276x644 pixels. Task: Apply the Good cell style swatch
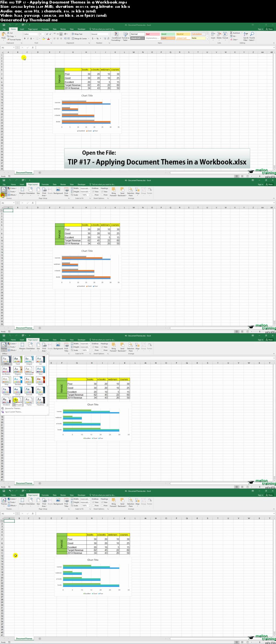[168, 34]
